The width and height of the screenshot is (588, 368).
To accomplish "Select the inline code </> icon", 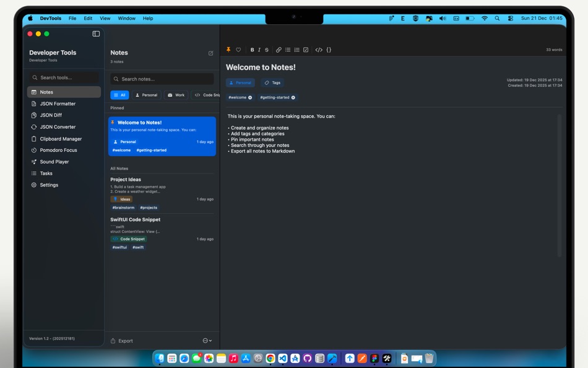I will (x=319, y=50).
